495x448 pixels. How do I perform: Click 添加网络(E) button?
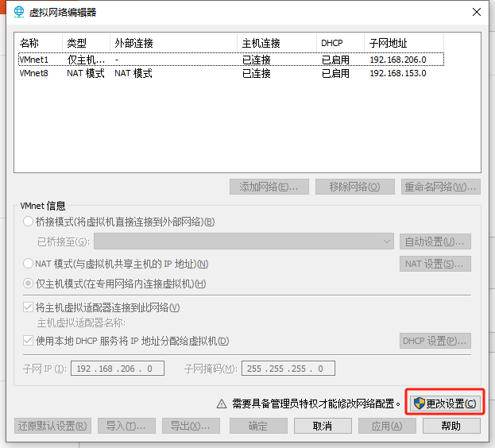[269, 187]
